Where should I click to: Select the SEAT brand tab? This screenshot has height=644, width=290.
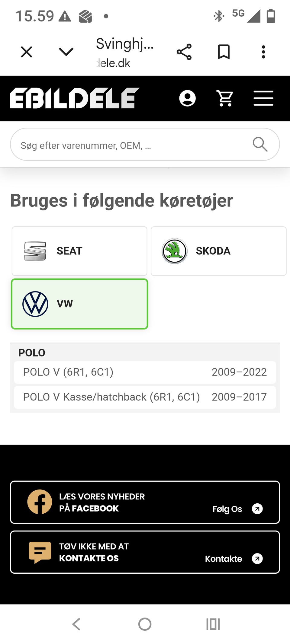(79, 251)
